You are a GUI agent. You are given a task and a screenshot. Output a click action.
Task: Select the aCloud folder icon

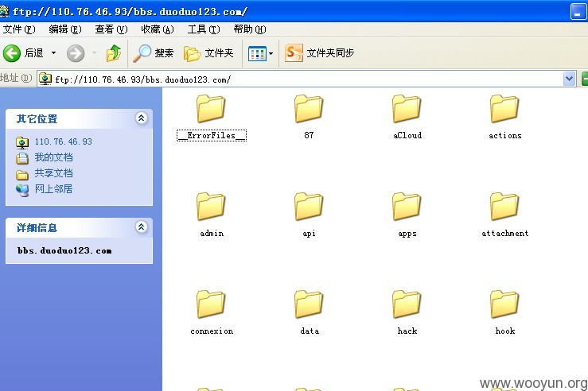(407, 109)
